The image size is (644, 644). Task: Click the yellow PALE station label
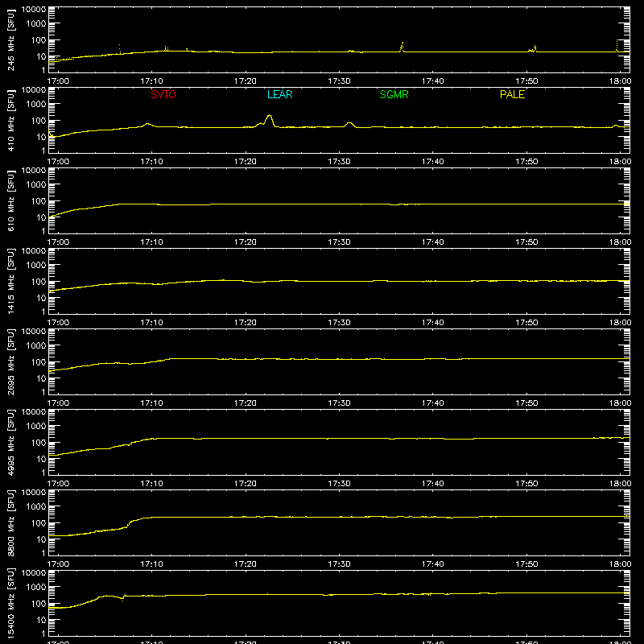pos(512,94)
